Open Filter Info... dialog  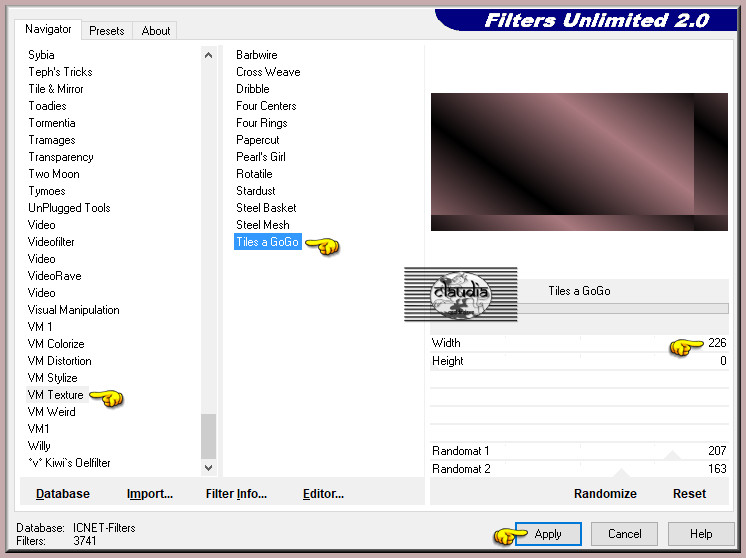tap(236, 493)
